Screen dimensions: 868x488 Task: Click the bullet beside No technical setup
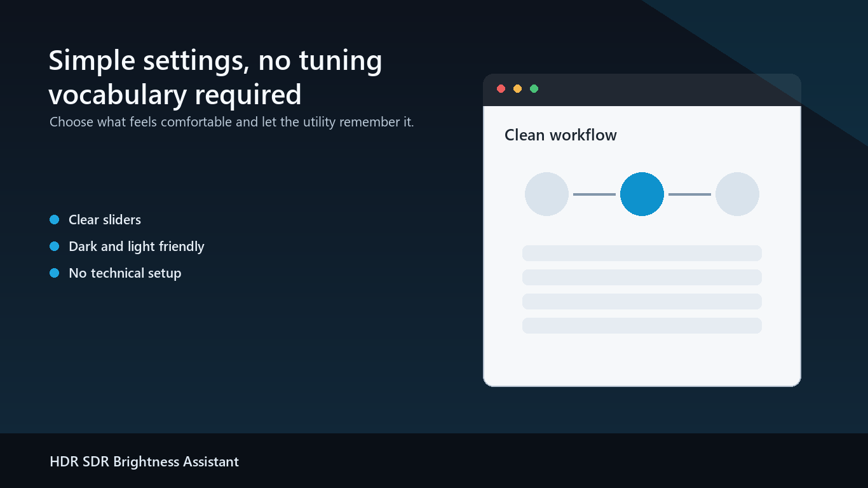click(x=54, y=273)
